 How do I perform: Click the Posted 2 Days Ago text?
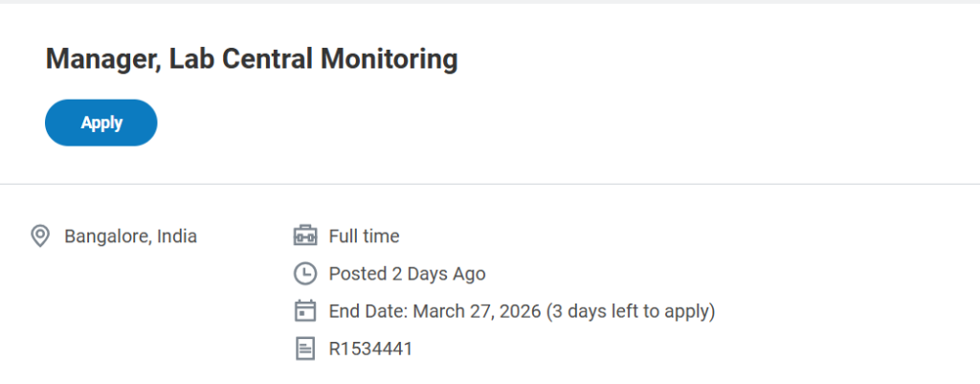pyautogui.click(x=407, y=274)
